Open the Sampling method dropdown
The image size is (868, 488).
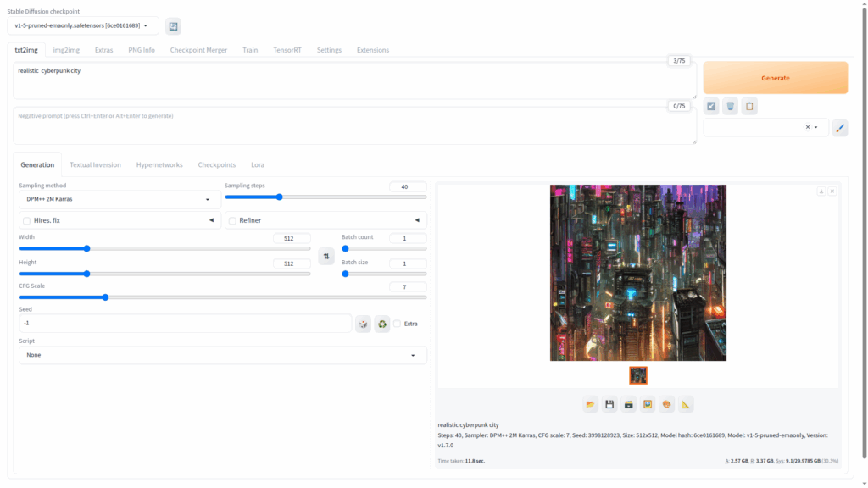pyautogui.click(x=119, y=199)
